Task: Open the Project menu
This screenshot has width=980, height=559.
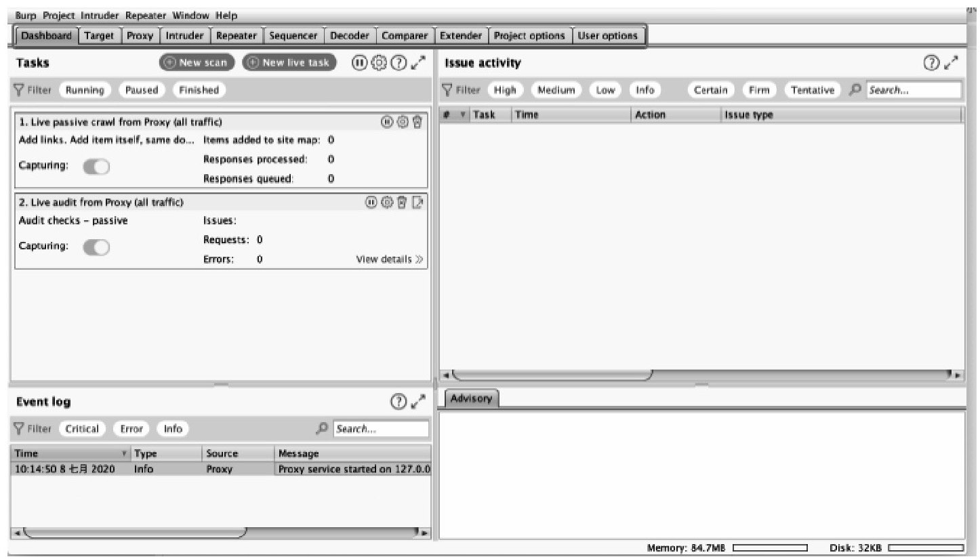Action: [60, 15]
